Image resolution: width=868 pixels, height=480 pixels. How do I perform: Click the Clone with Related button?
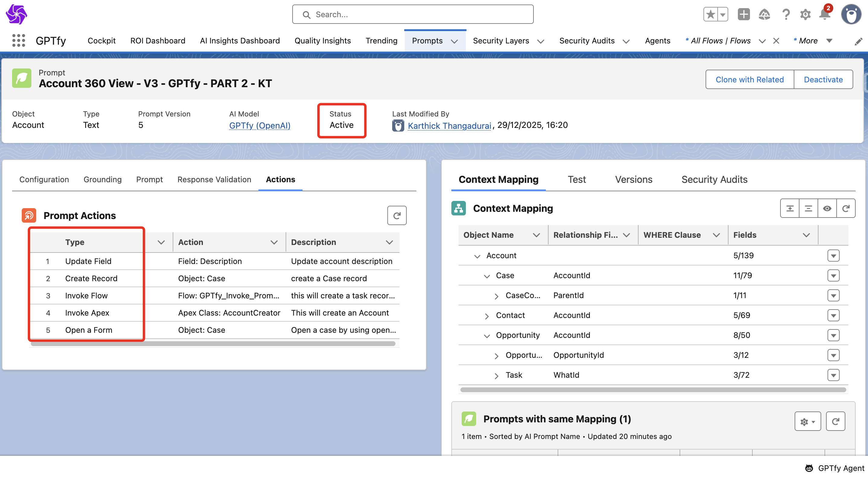(749, 79)
